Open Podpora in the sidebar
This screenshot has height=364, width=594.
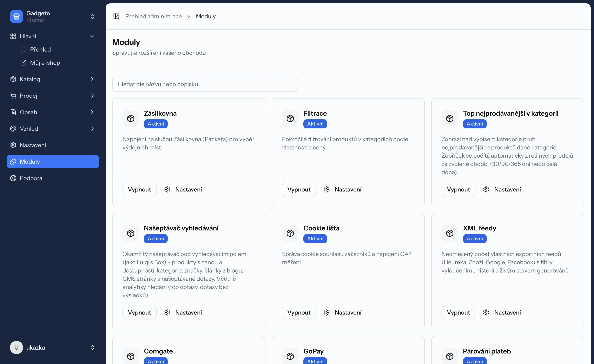pyautogui.click(x=53, y=178)
